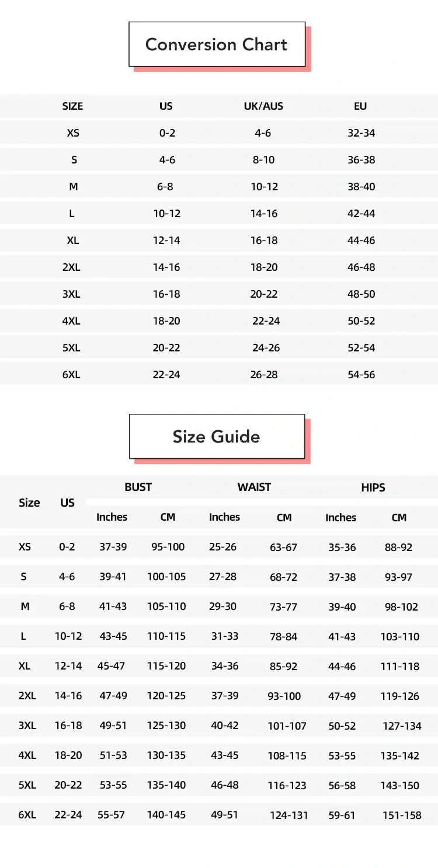Click the HIPS column heading
Viewport: 438px width, 868px height.
pos(373,488)
